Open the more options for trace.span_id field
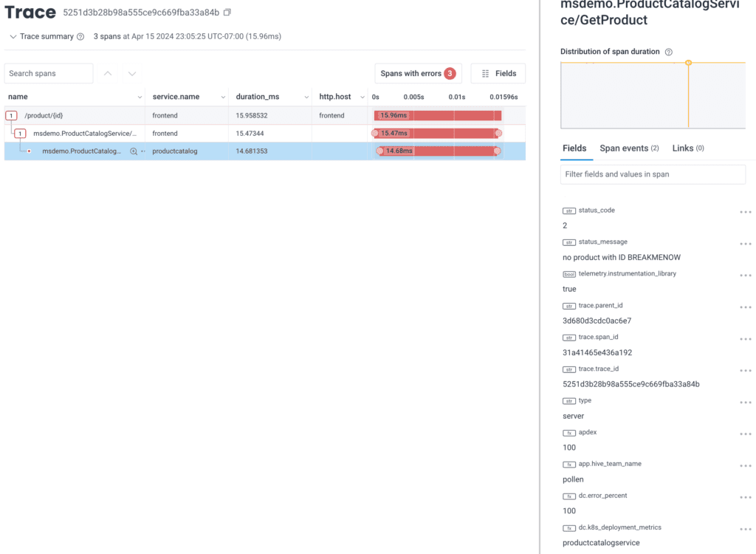 point(745,339)
